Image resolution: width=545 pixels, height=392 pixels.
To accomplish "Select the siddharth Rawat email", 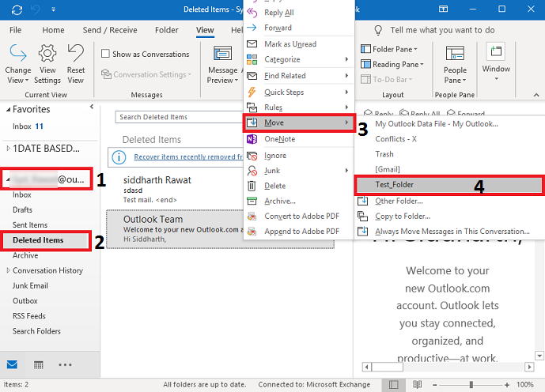I will [x=175, y=190].
